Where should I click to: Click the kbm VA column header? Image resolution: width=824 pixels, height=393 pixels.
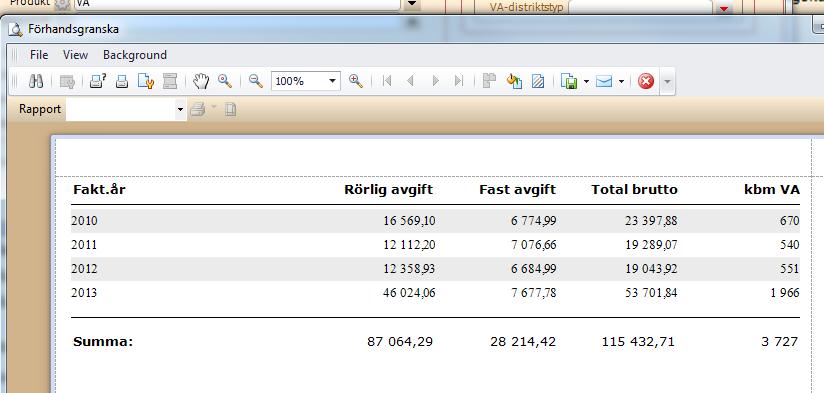click(772, 190)
